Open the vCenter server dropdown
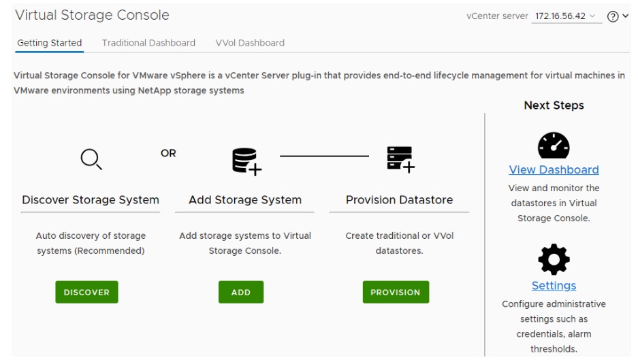This screenshot has width=638, height=364. (566, 16)
